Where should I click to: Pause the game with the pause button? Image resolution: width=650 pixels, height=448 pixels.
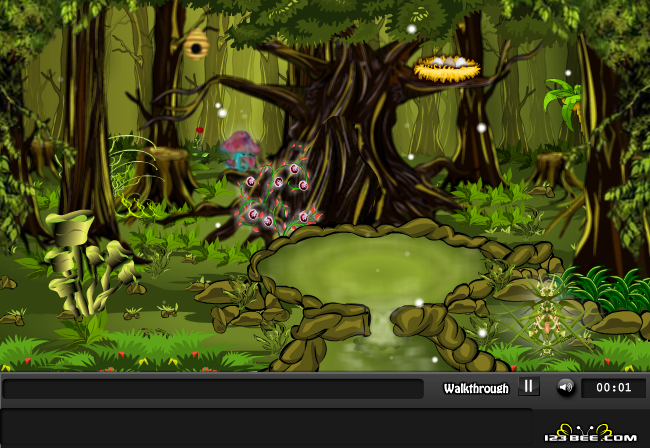(529, 386)
